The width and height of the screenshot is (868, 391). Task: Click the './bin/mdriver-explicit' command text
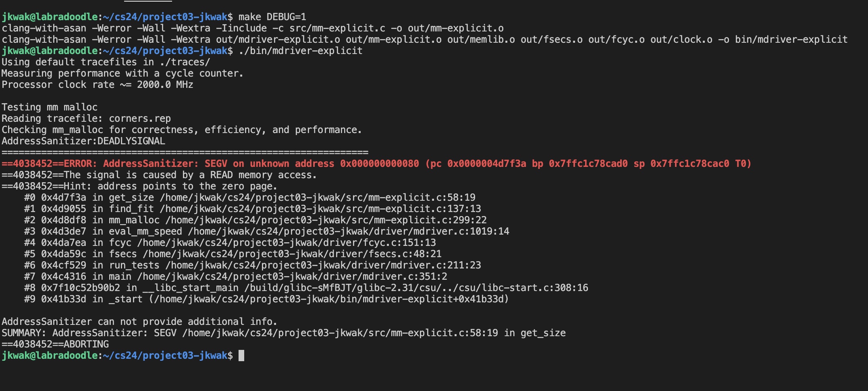301,51
